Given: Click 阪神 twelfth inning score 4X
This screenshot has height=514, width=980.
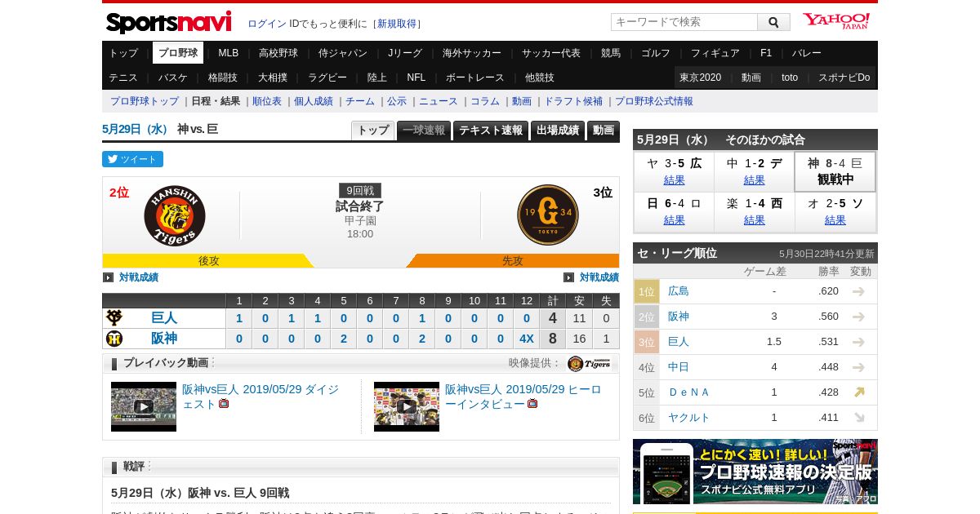Looking at the screenshot, I should (527, 339).
